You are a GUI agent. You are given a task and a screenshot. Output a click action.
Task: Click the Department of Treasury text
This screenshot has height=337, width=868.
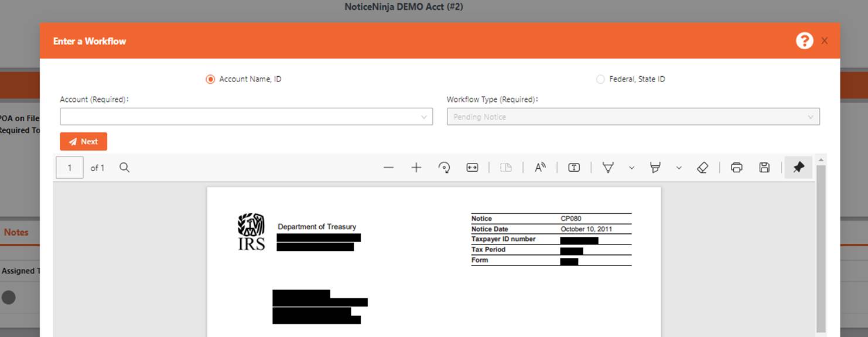click(x=317, y=227)
